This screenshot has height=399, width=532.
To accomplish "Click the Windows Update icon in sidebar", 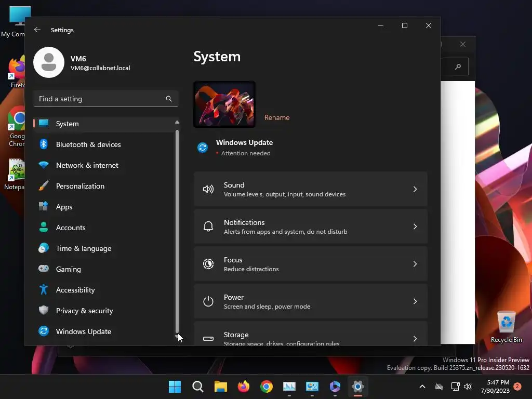I will pos(44,331).
